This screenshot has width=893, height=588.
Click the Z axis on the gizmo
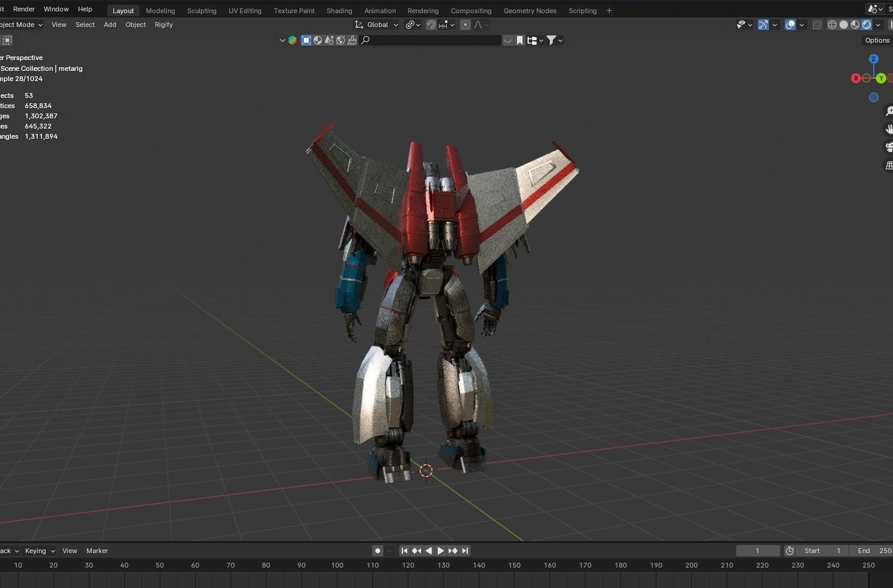pos(874,59)
